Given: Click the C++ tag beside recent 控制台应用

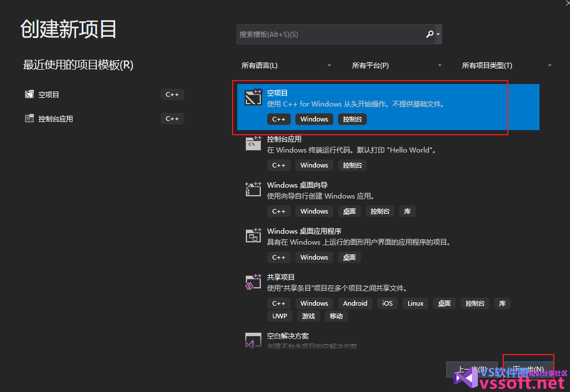Looking at the screenshot, I should click(172, 119).
